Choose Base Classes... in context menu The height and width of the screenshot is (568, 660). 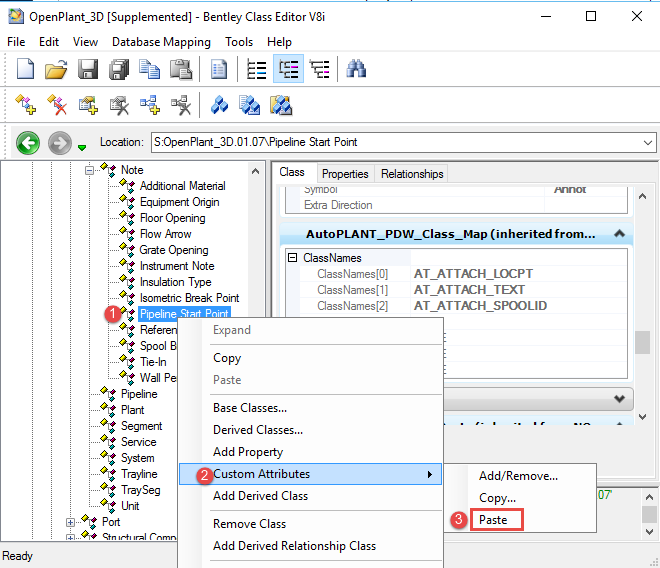pos(250,408)
